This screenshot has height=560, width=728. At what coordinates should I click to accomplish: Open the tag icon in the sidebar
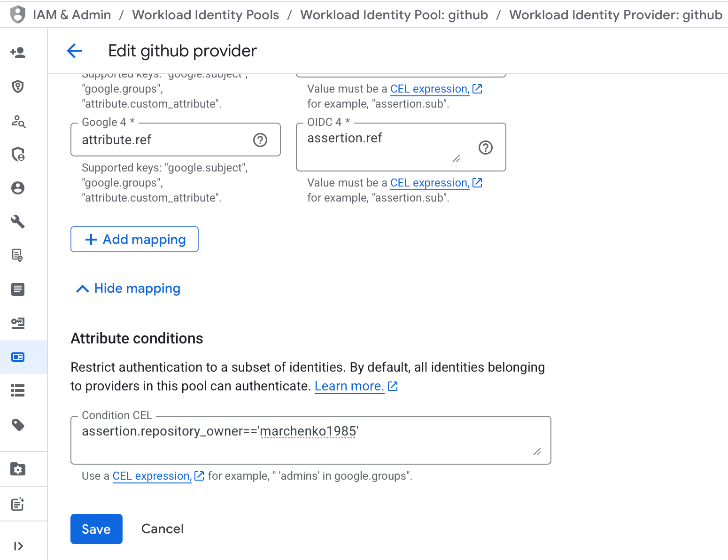(x=18, y=425)
